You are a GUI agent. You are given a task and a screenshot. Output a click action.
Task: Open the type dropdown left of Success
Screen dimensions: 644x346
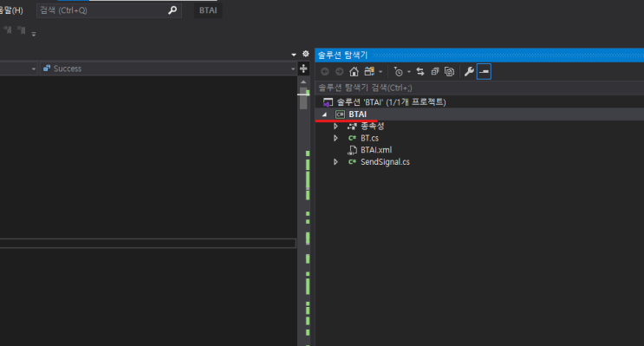point(34,69)
